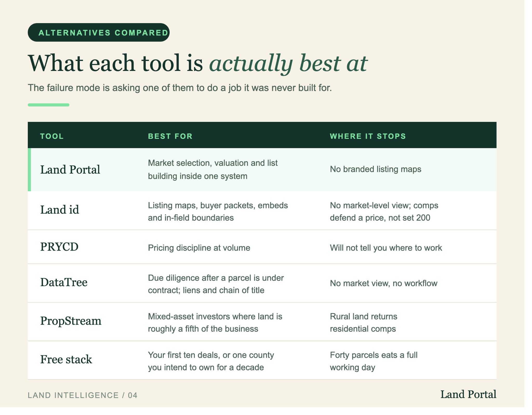532x415 pixels.
Task: Click 'No market view, no workflow' cell
Action: click(x=384, y=283)
